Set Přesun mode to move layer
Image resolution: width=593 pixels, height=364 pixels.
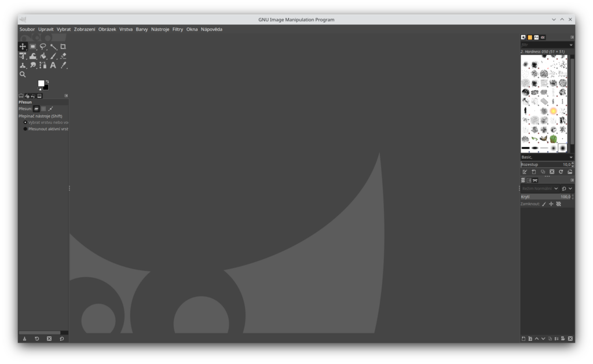(36, 109)
